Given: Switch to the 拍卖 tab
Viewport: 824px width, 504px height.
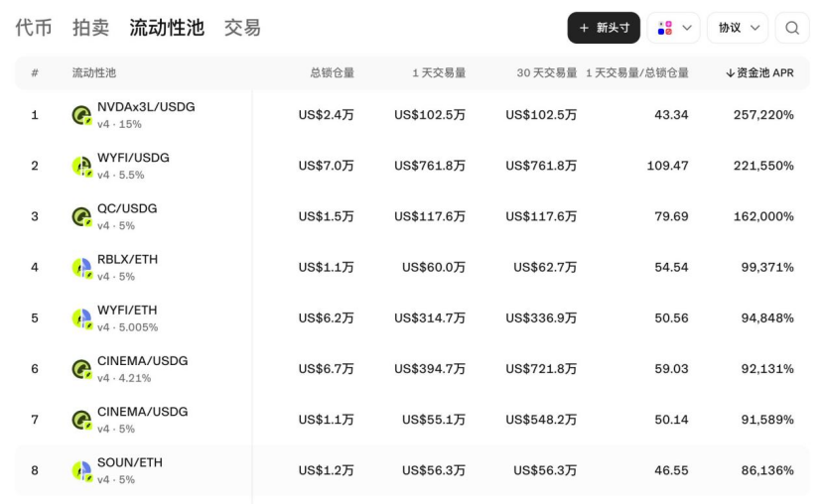Looking at the screenshot, I should coord(90,28).
